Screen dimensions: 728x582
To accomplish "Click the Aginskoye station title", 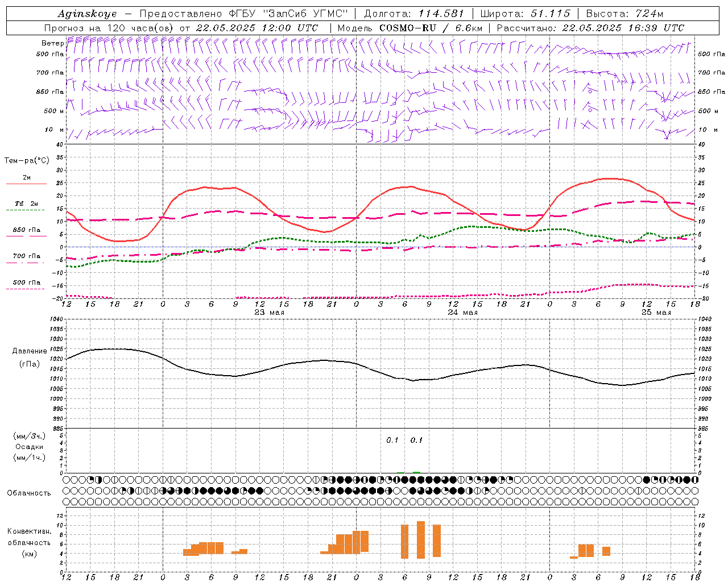I will pos(87,14).
